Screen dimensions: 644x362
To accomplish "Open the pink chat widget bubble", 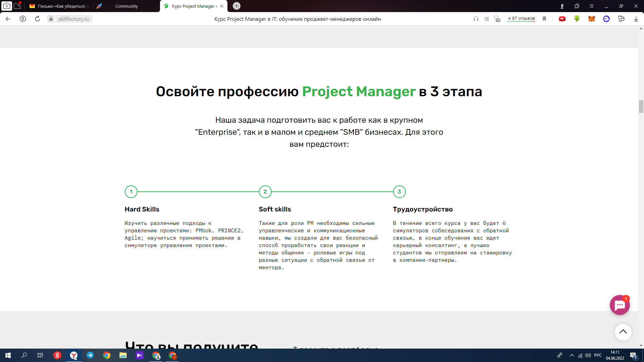I will tap(620, 305).
